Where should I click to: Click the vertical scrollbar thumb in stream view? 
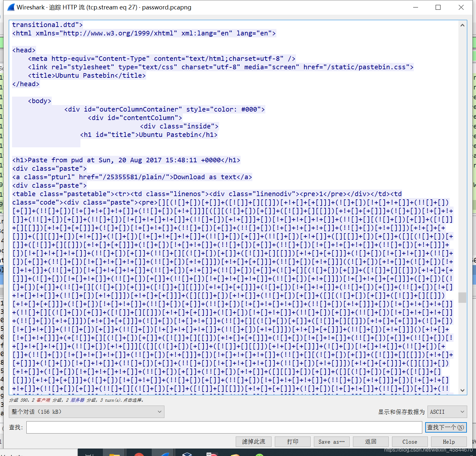[462, 298]
